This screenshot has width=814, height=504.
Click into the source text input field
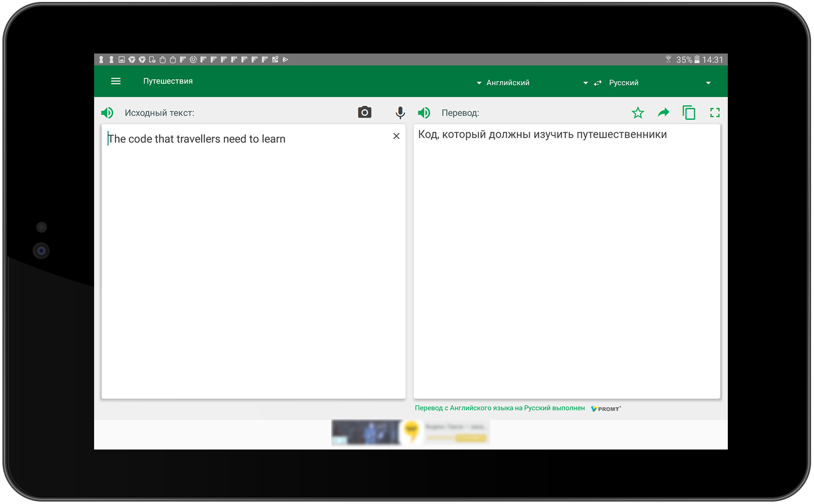(x=254, y=261)
